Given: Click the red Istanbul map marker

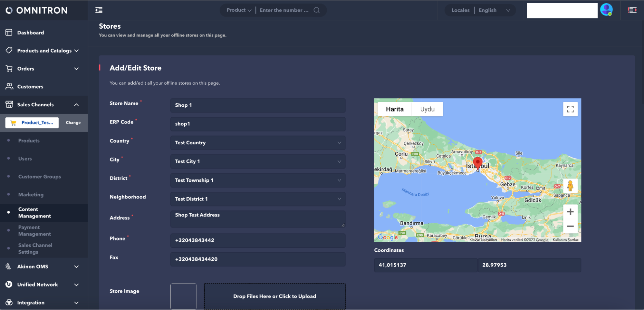Looking at the screenshot, I should pyautogui.click(x=477, y=162).
